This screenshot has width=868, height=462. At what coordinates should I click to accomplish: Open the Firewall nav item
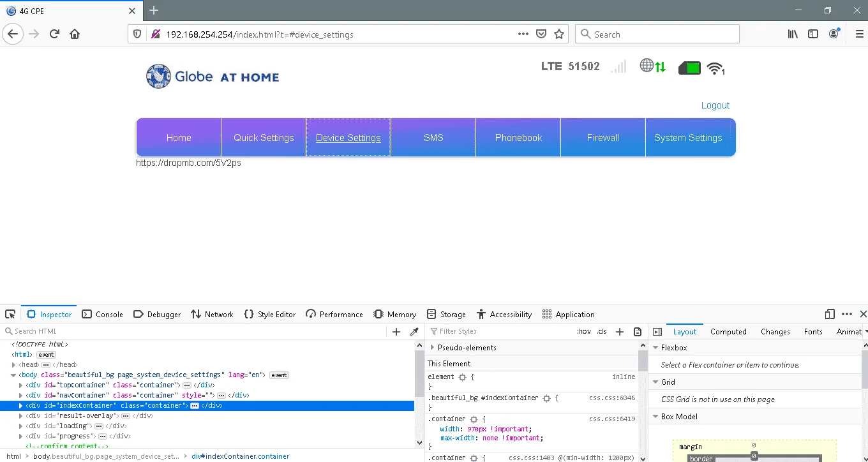tap(603, 138)
